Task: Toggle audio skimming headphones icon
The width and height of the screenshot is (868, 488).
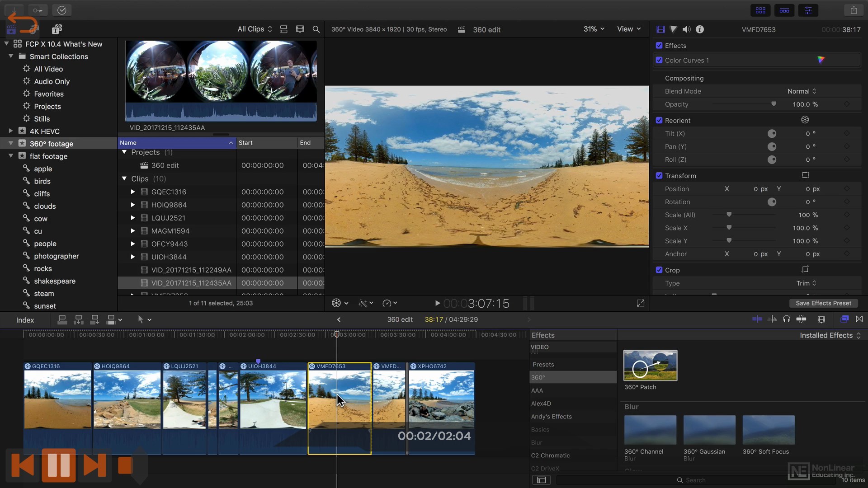Action: click(x=787, y=319)
